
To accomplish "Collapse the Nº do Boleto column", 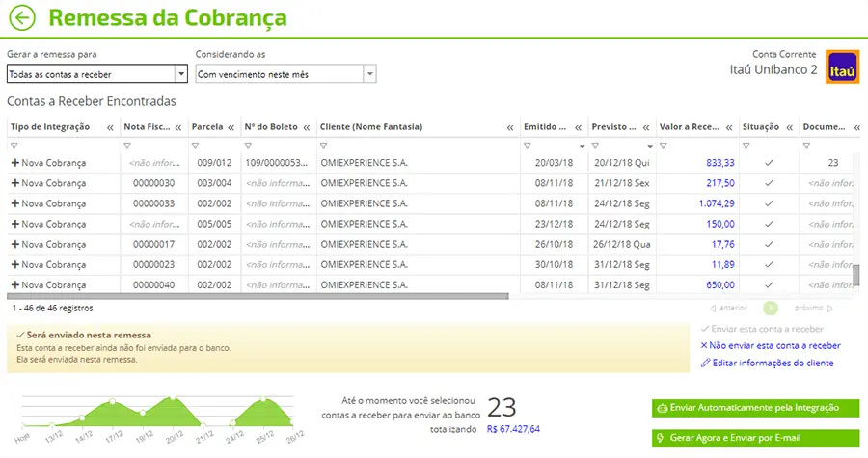I will [x=307, y=128].
